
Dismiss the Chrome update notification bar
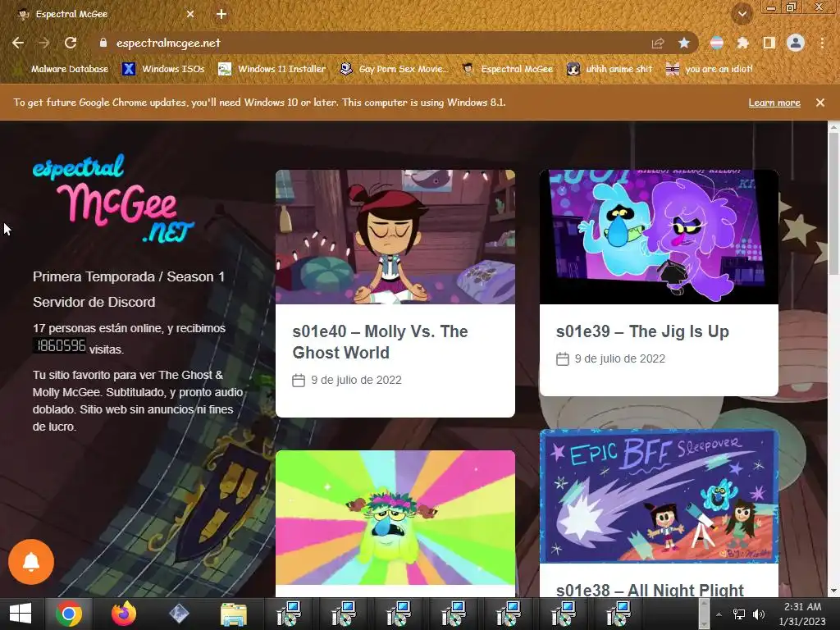click(x=820, y=103)
